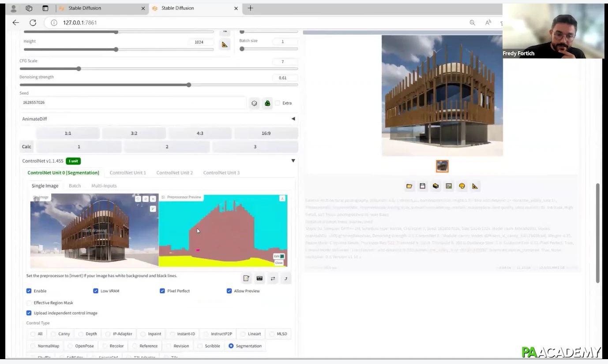The image size is (608, 364).
Task: Switch to ControlNet Unit 3 tab
Action: pos(221,173)
